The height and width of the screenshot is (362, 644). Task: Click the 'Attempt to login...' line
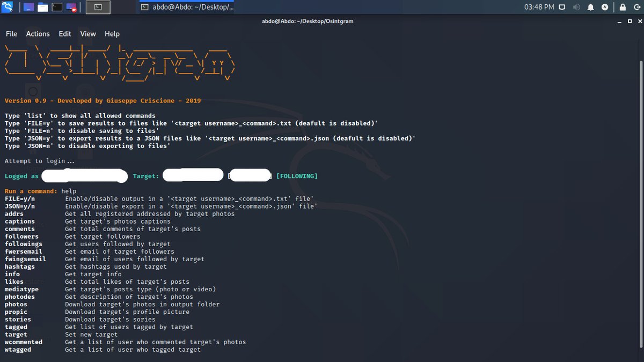coord(40,161)
